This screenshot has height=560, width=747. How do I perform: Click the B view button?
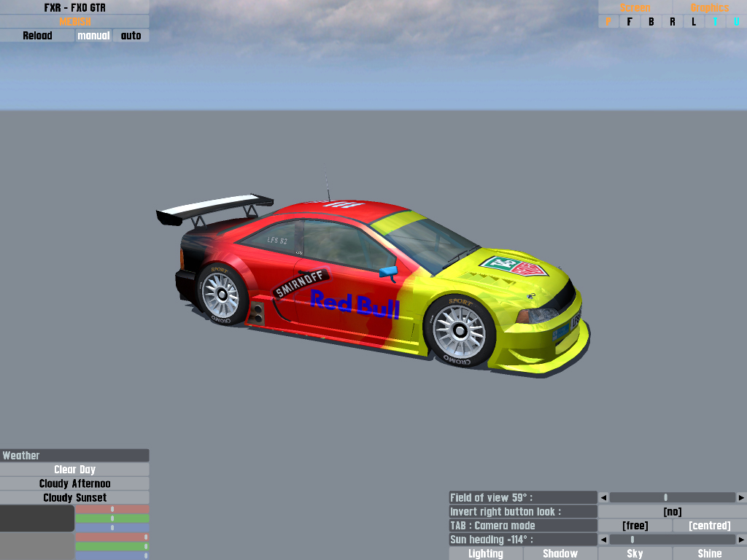(x=651, y=21)
